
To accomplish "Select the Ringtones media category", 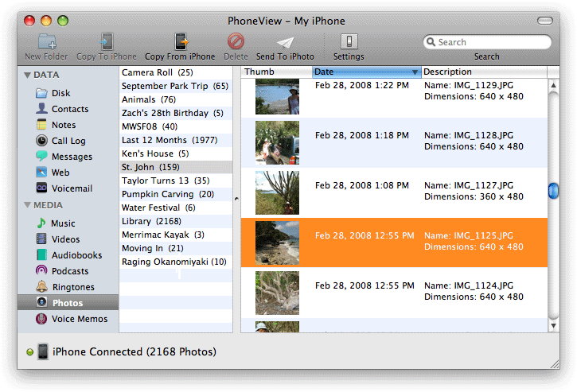I will (72, 287).
